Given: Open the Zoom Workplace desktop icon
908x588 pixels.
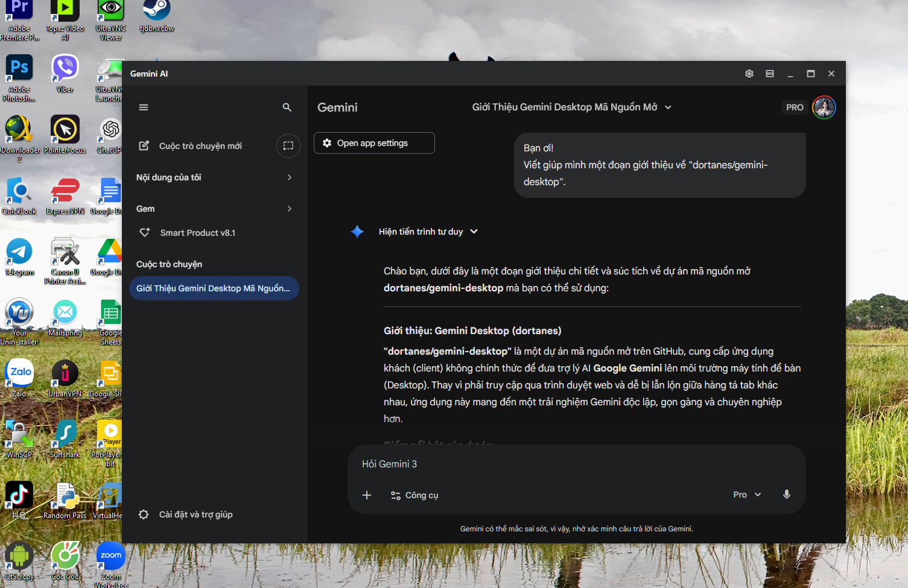Looking at the screenshot, I should click(111, 564).
